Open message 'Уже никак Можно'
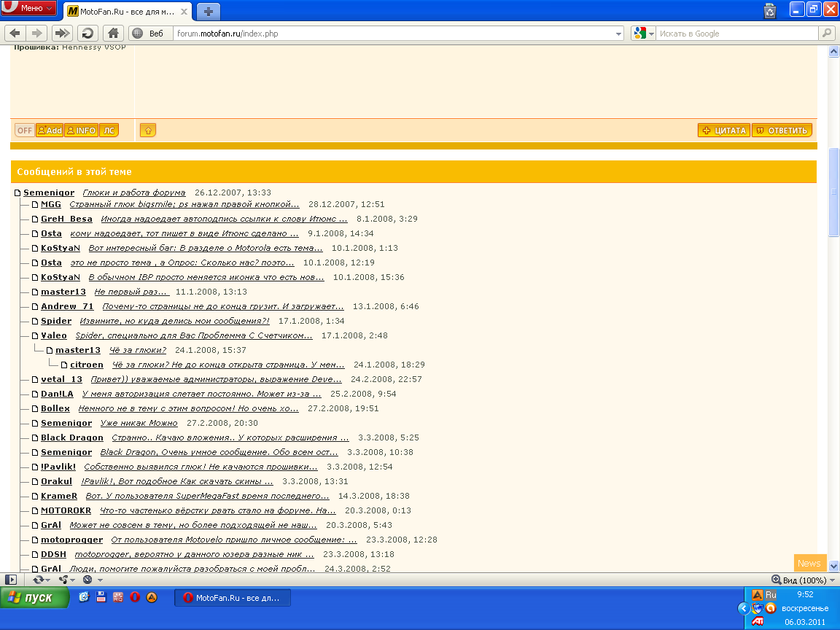This screenshot has width=840, height=630. click(x=139, y=423)
